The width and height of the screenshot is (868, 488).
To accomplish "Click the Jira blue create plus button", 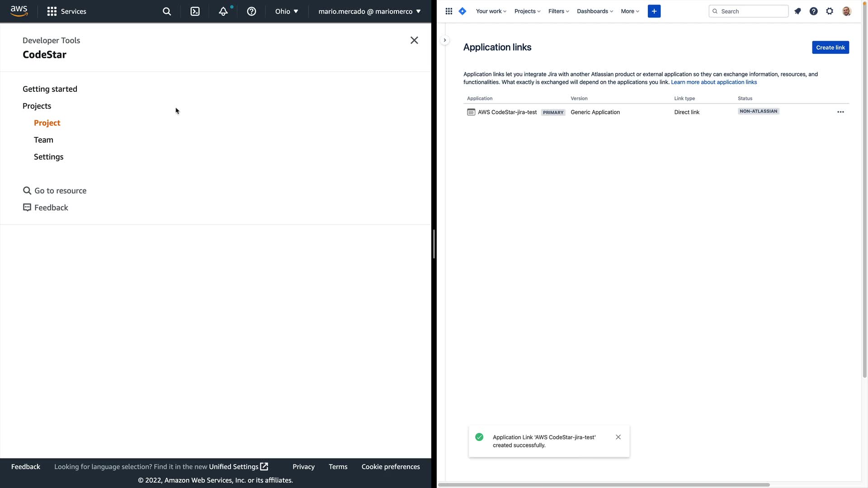I will (x=654, y=11).
